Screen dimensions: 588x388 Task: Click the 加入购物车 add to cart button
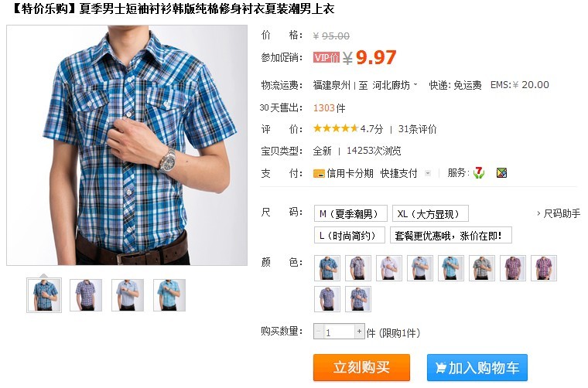pos(477,368)
